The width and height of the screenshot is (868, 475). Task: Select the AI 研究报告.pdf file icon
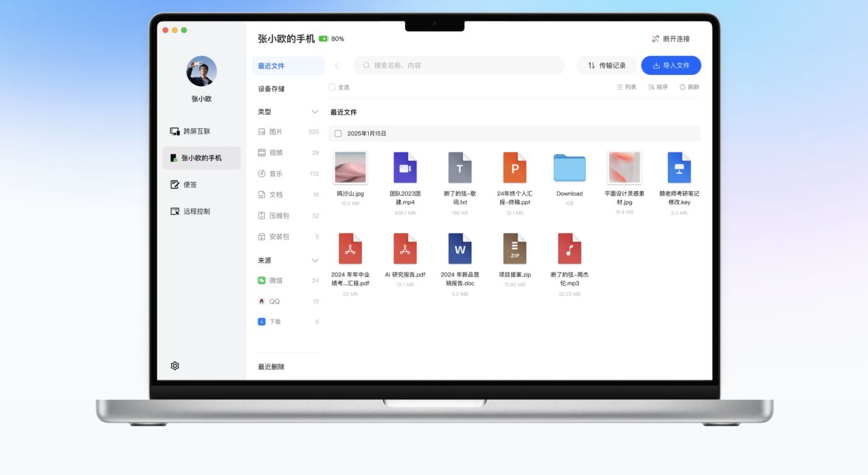tap(405, 249)
